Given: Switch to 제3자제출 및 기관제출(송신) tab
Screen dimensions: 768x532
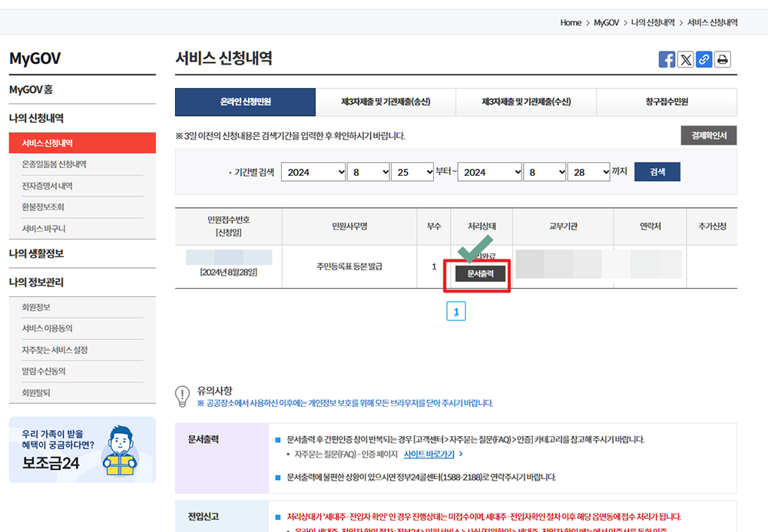Looking at the screenshot, I should tap(386, 101).
